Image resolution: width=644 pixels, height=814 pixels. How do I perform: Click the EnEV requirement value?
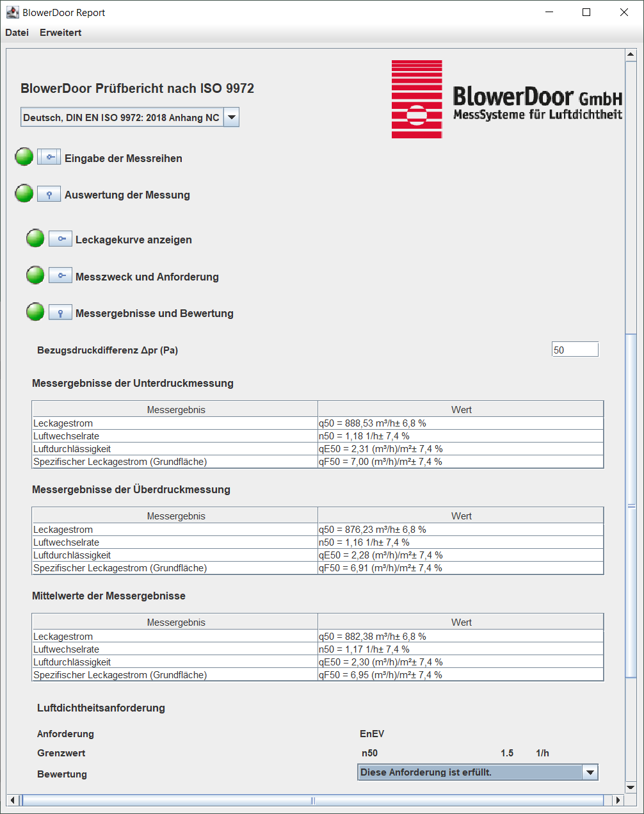pyautogui.click(x=372, y=734)
